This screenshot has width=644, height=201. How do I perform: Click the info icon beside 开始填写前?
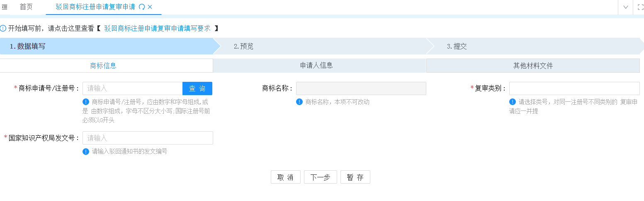coord(3,28)
